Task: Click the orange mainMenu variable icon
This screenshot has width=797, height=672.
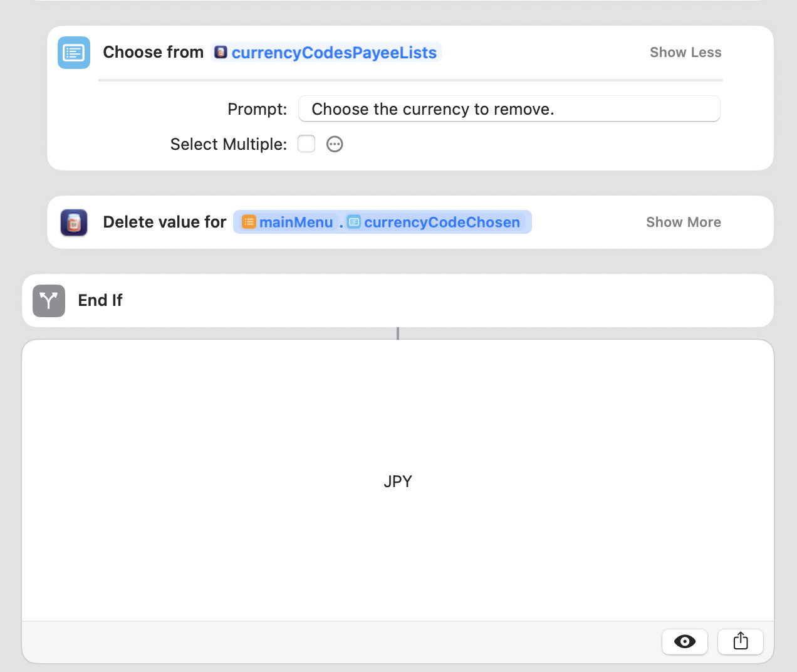Action: 249,222
